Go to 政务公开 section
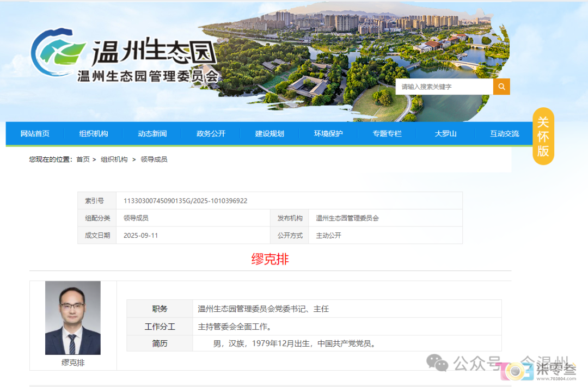 [211, 133]
